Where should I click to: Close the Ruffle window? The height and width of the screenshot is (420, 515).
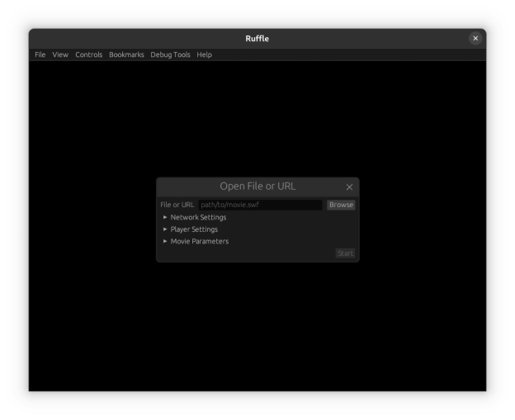coord(475,38)
